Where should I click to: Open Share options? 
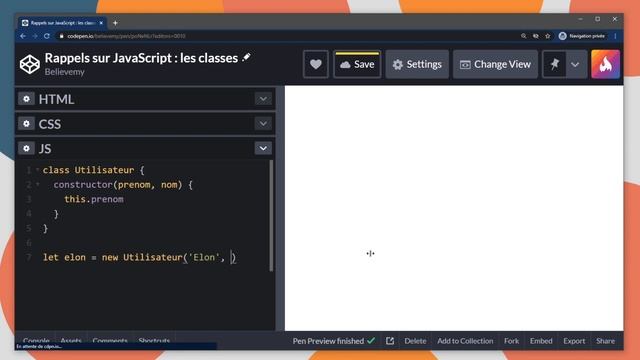[605, 341]
